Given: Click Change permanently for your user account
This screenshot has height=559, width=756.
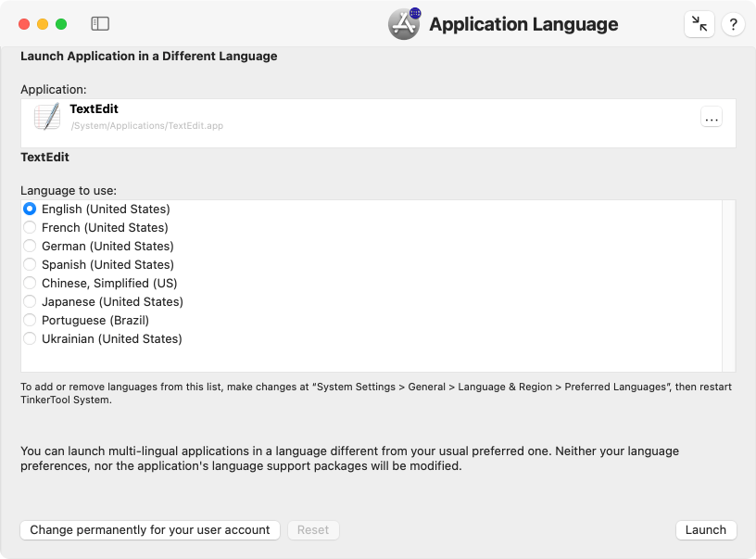Looking at the screenshot, I should coord(150,530).
